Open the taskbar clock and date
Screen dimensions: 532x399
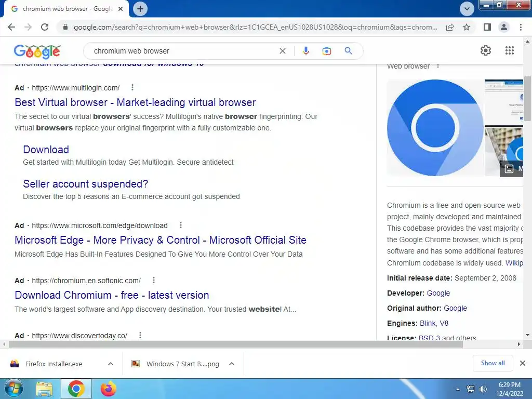click(x=509, y=389)
